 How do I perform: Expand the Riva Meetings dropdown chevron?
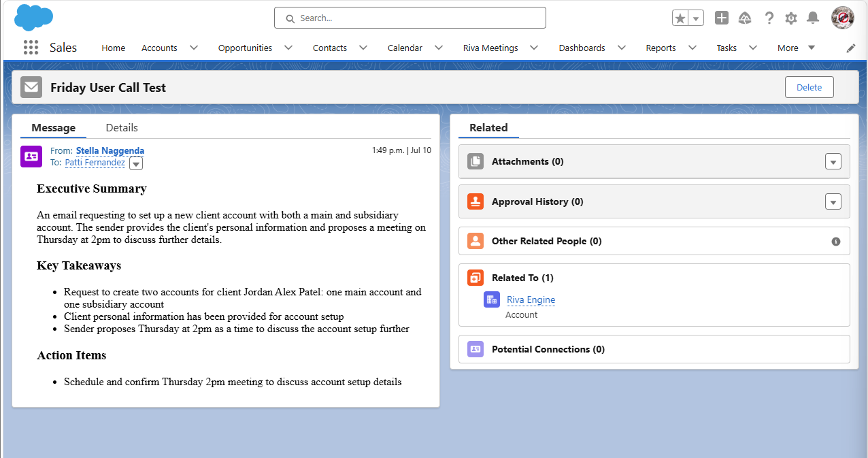coord(534,48)
